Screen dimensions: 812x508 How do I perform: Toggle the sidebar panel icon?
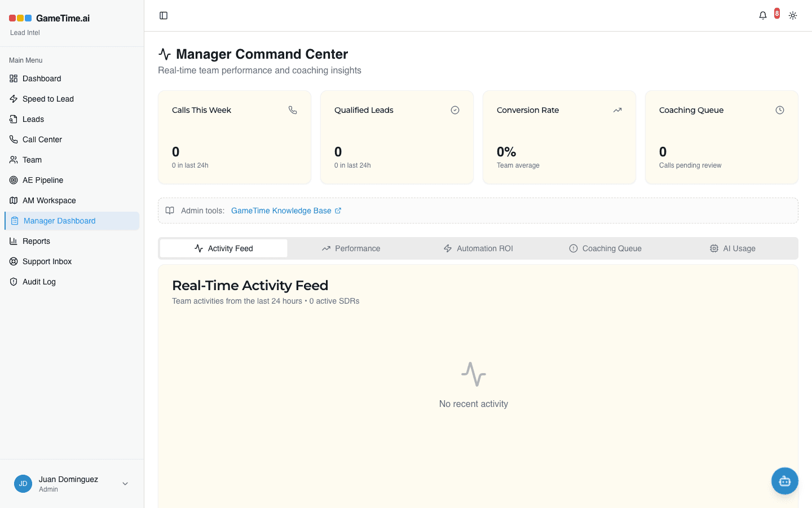pyautogui.click(x=164, y=15)
